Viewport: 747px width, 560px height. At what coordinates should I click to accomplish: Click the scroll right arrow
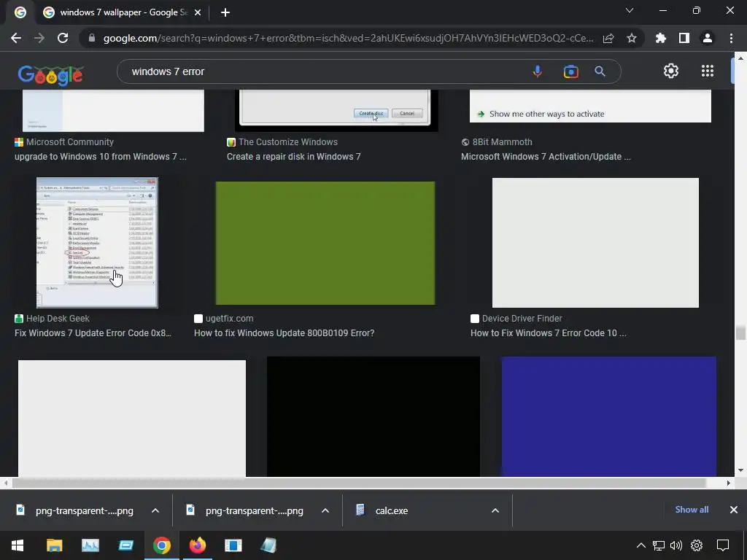729,483
